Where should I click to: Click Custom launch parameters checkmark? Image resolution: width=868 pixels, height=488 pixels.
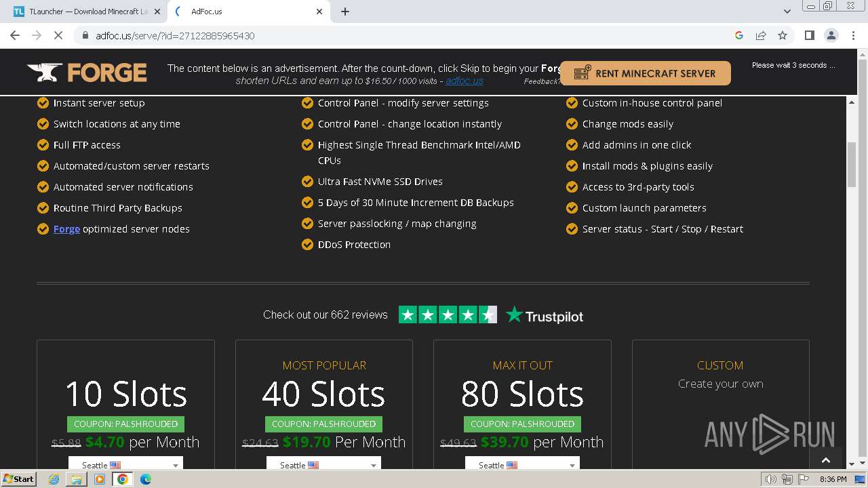[x=572, y=208]
